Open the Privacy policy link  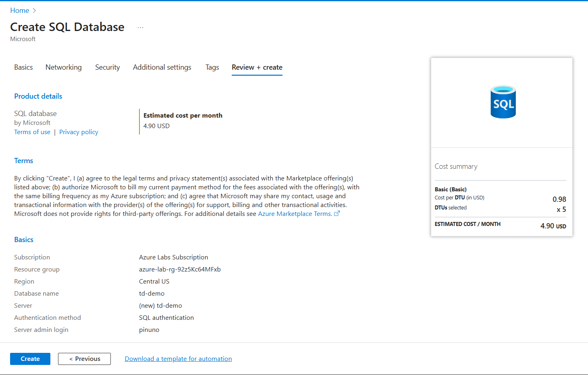pos(79,132)
